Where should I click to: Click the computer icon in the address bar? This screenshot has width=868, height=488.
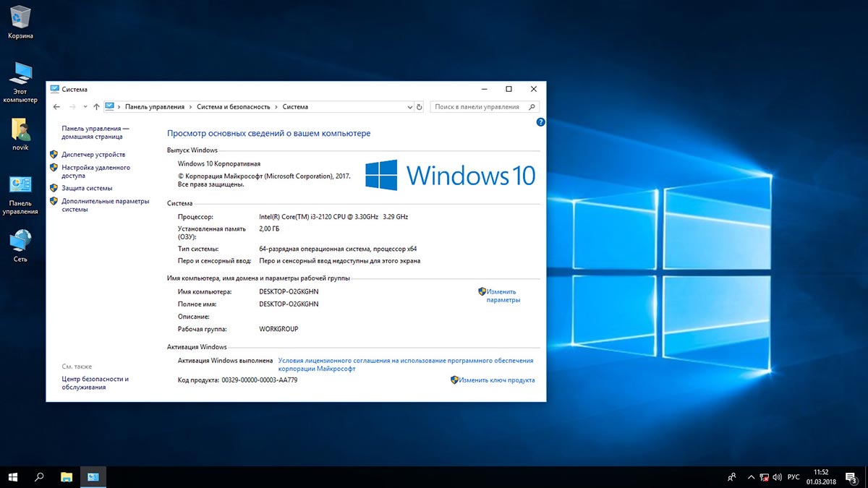110,106
